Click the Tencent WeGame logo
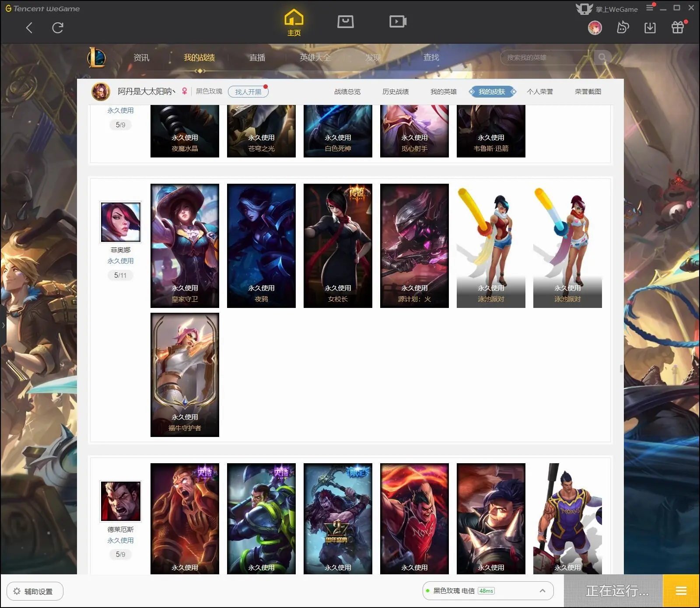This screenshot has height=608, width=700. tap(43, 8)
